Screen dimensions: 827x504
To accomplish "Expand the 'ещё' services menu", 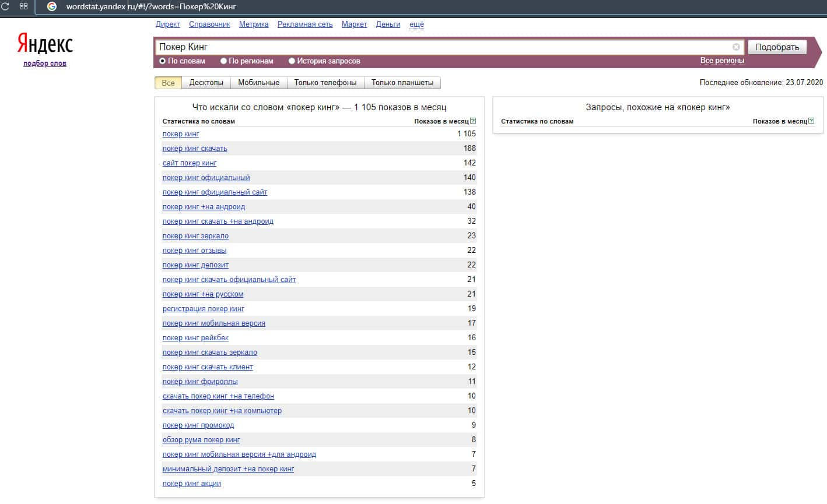I will tap(416, 24).
